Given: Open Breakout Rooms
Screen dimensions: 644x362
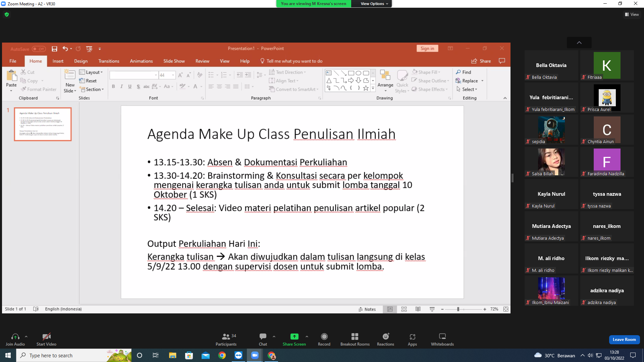Looking at the screenshot, I should point(355,339).
